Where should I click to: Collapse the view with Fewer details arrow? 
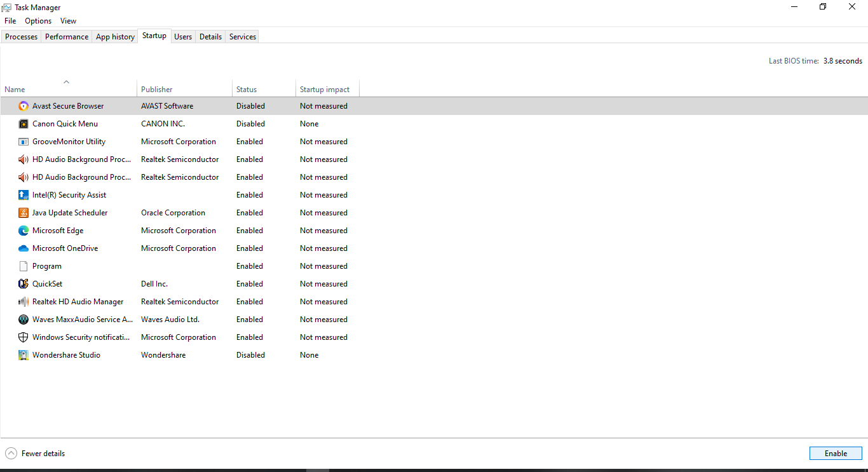click(x=11, y=454)
